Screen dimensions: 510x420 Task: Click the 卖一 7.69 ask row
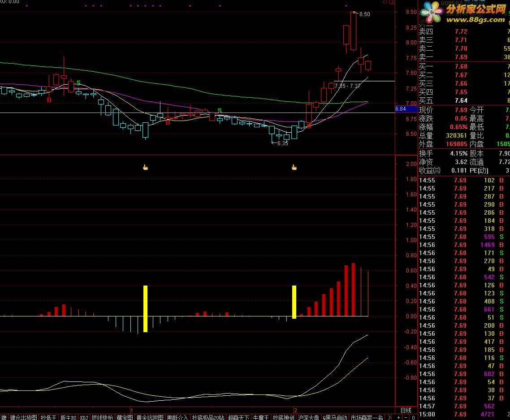click(x=464, y=57)
